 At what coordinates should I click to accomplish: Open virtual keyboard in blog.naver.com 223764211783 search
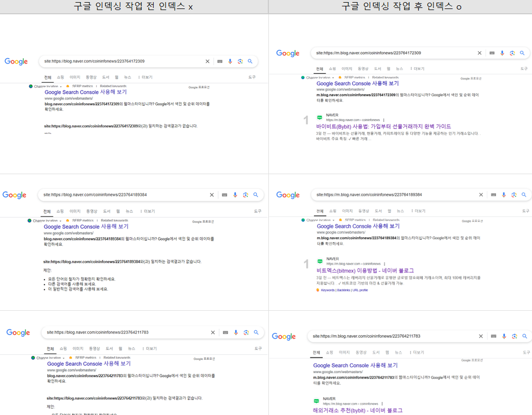pyautogui.click(x=226, y=332)
